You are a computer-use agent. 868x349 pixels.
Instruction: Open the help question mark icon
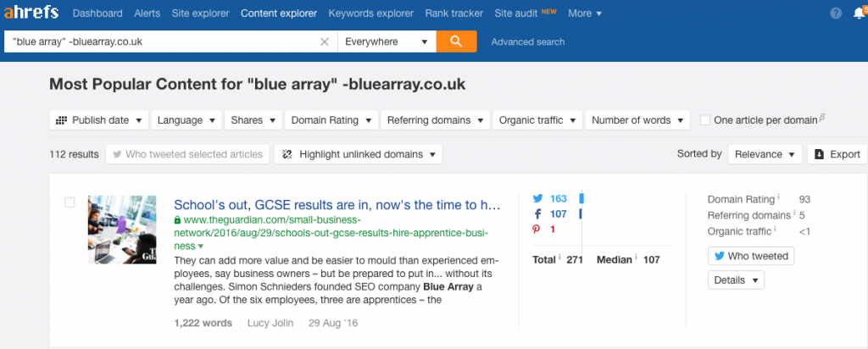coord(836,14)
